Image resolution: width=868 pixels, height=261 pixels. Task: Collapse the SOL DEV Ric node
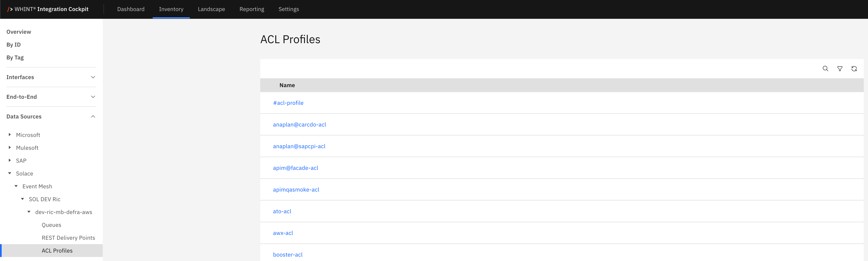(23, 199)
